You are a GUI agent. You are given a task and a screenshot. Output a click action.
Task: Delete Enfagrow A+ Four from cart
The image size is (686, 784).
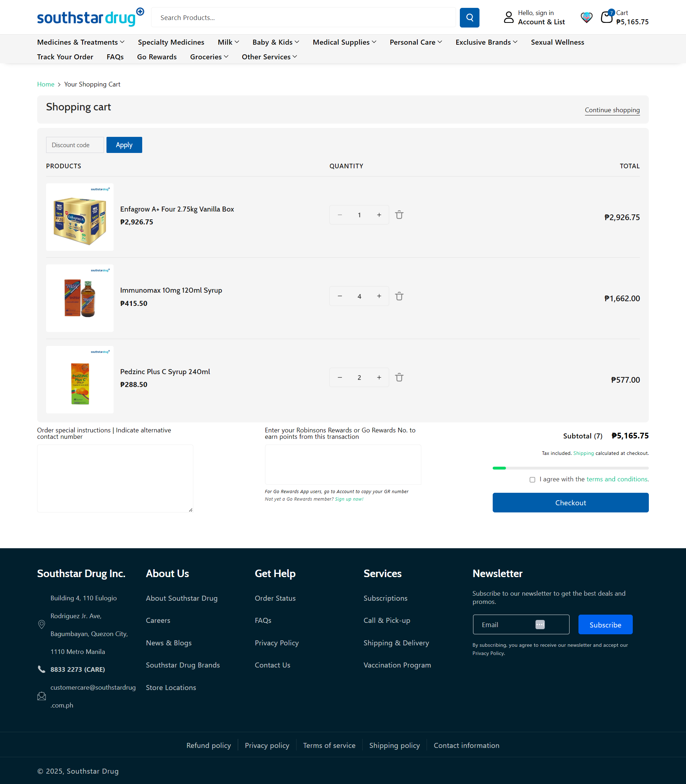click(399, 215)
